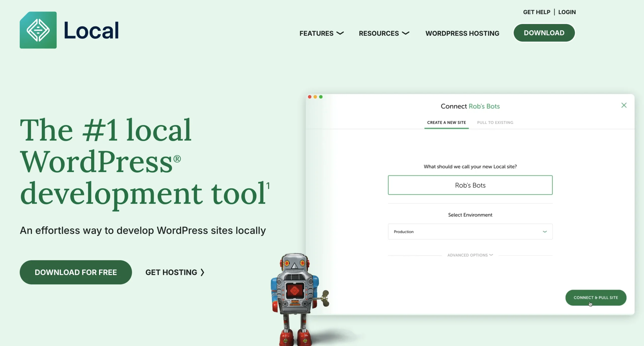Click the chevron arrow next to GET HOSTING

click(202, 272)
